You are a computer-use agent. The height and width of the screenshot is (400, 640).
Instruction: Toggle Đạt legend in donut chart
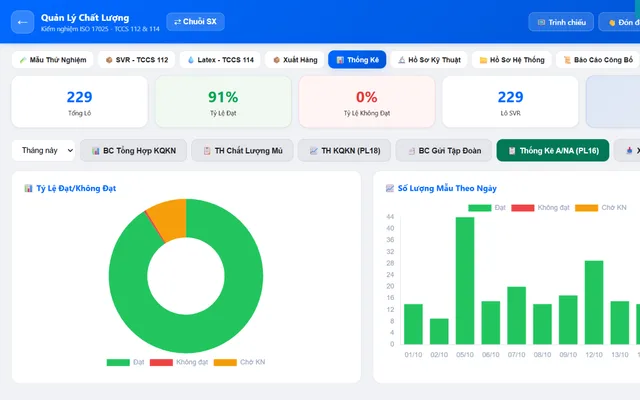tap(125, 362)
